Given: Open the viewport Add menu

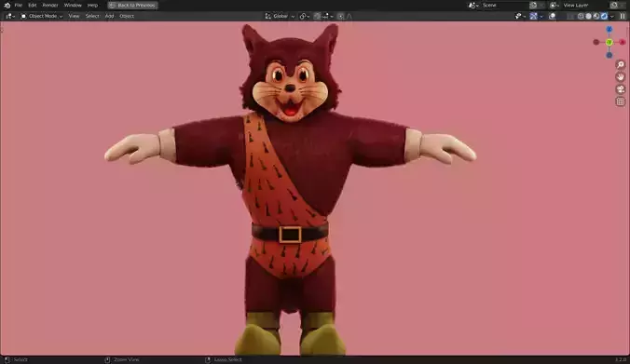Looking at the screenshot, I should pyautogui.click(x=109, y=16).
